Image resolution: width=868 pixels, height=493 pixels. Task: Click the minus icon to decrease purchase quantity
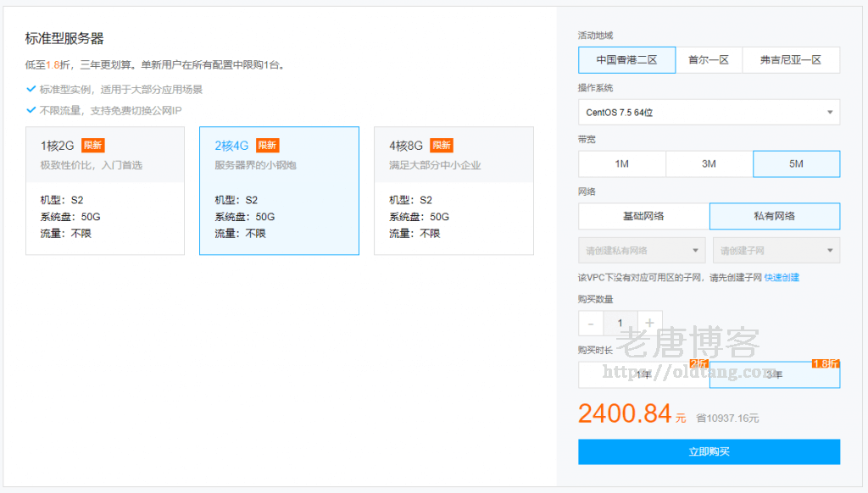(x=590, y=323)
